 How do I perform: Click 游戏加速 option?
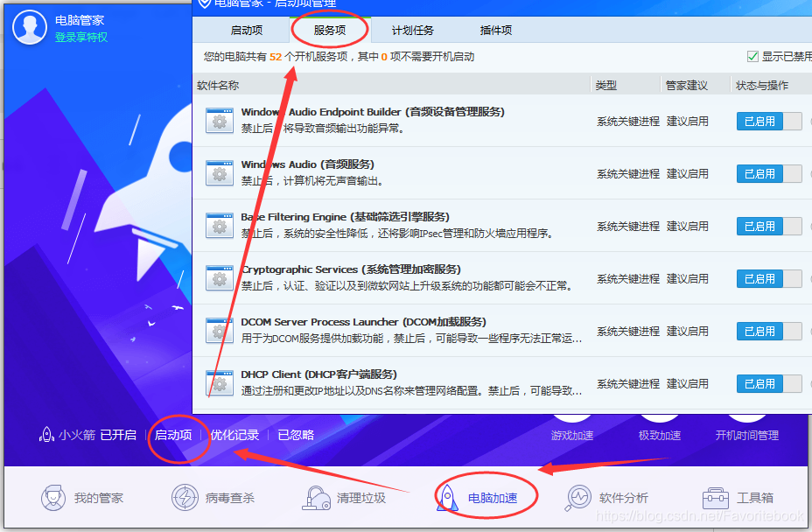[572, 435]
